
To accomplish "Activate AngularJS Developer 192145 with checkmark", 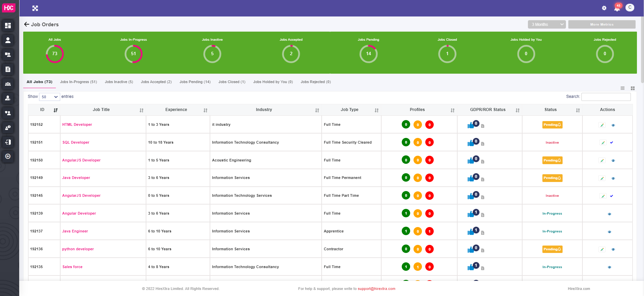I will [612, 196].
